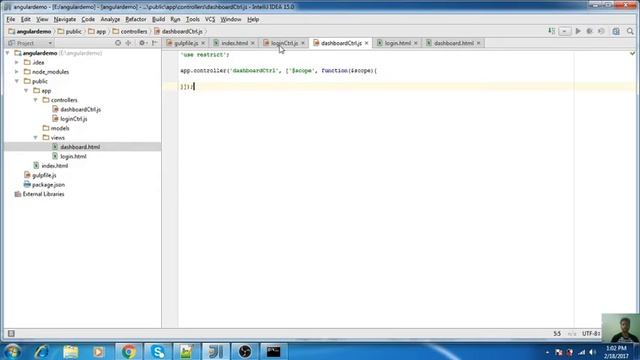The width and height of the screenshot is (640, 360).
Task: Open the Analyze menu
Action: [x=110, y=19]
